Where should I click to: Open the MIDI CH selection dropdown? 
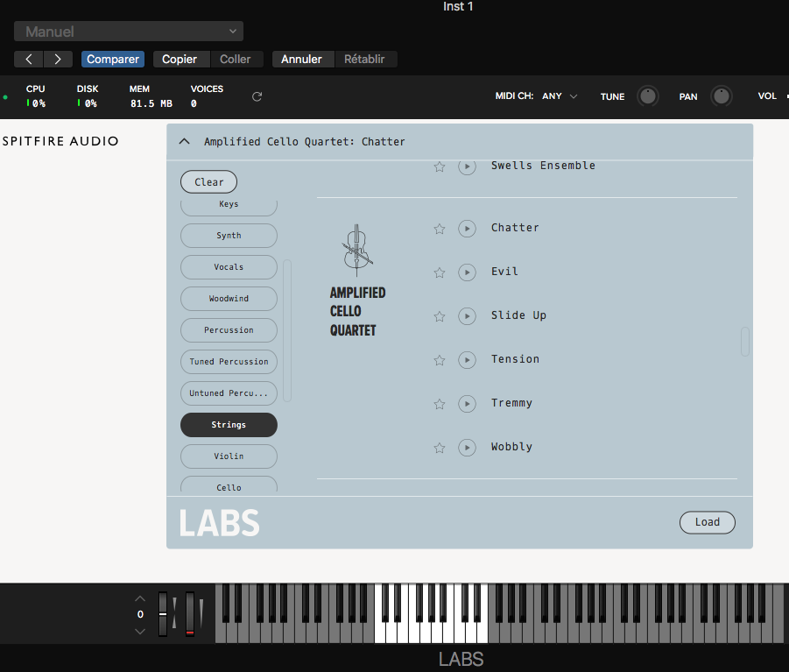(x=560, y=96)
